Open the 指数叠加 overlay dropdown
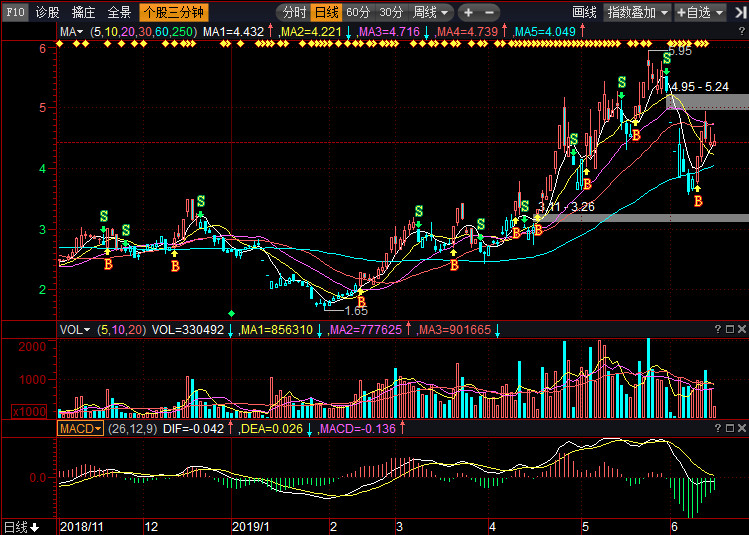 point(637,13)
